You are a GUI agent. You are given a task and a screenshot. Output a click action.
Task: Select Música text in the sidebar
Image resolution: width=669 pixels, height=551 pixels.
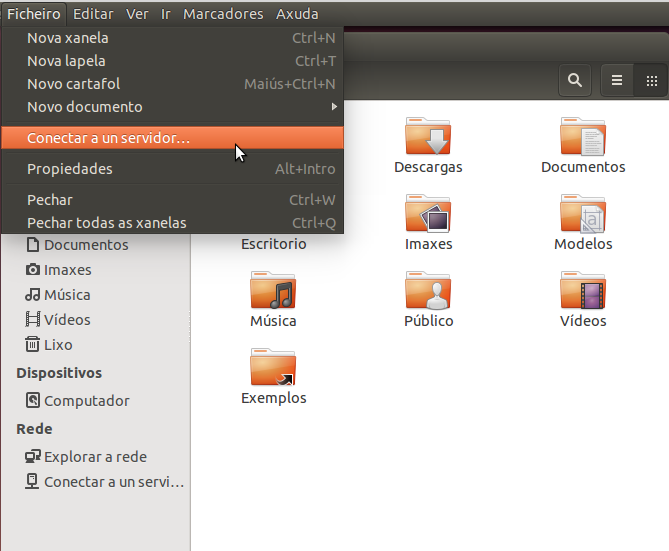(x=67, y=294)
